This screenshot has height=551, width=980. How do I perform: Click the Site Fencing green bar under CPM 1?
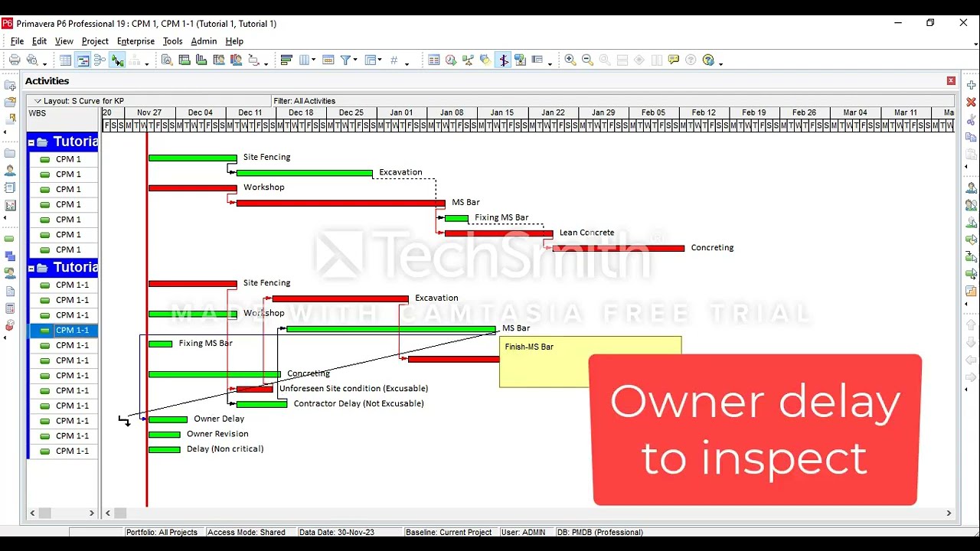click(193, 158)
